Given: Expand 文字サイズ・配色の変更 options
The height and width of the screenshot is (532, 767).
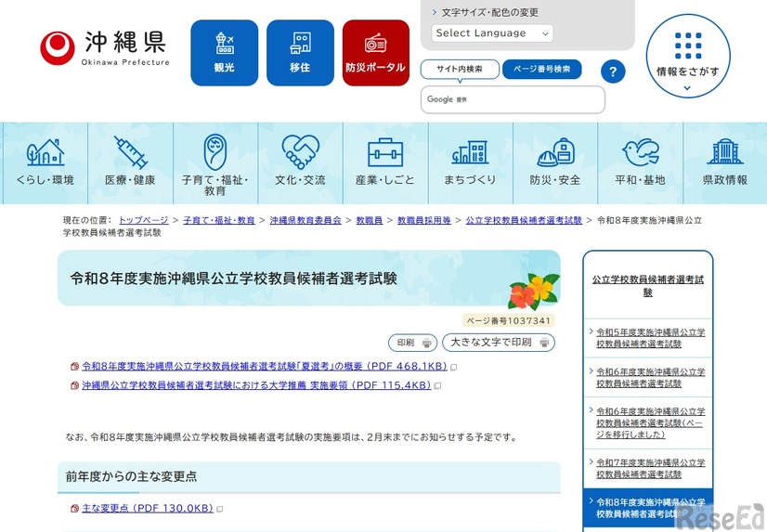Looking at the screenshot, I should (486, 12).
